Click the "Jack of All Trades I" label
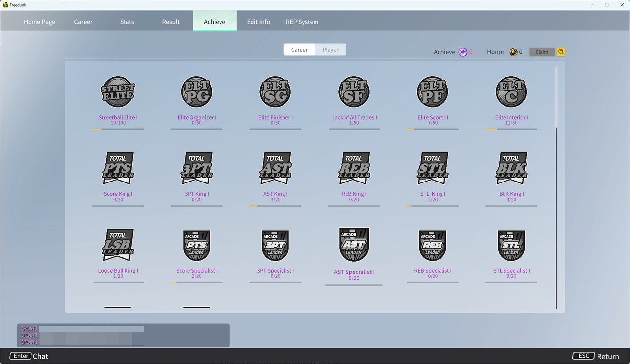This screenshot has width=630, height=364. (354, 118)
